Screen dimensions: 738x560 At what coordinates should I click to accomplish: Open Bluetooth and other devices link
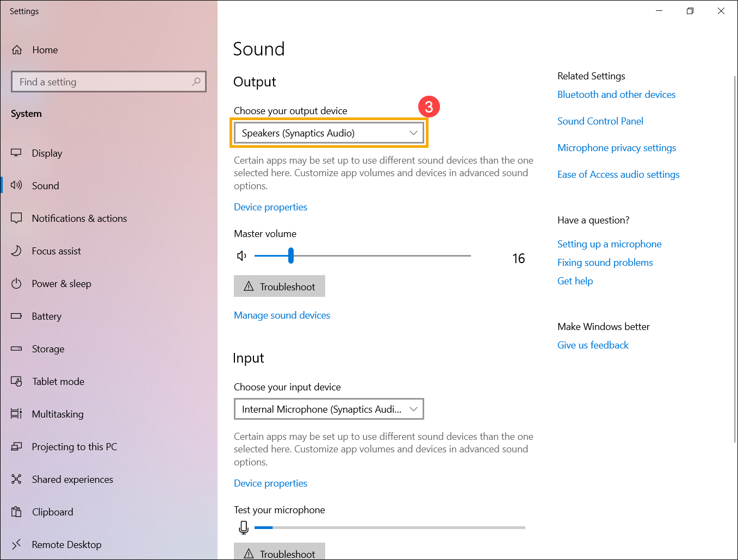[616, 95]
